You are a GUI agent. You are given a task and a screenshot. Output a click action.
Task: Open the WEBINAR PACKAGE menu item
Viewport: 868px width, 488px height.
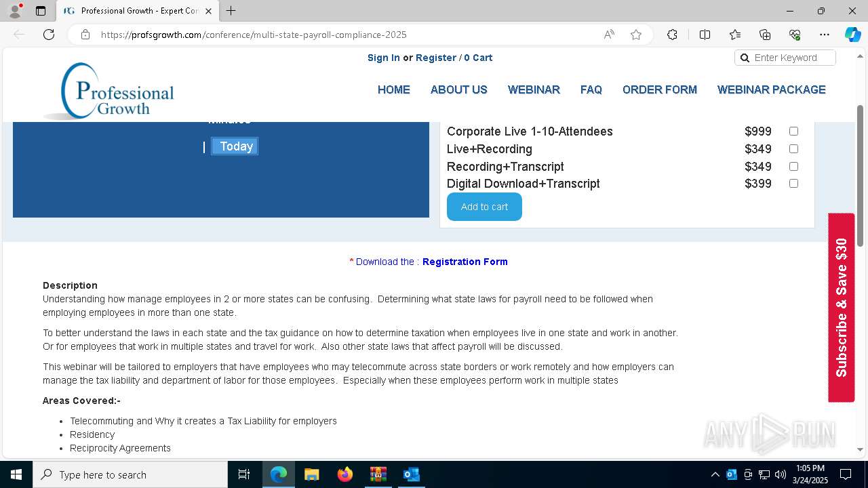(x=772, y=89)
